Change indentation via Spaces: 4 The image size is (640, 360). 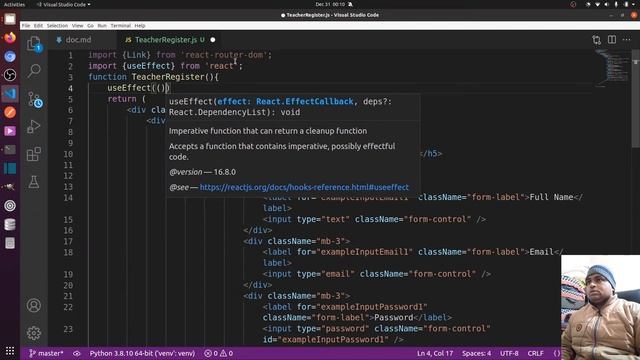click(x=476, y=353)
